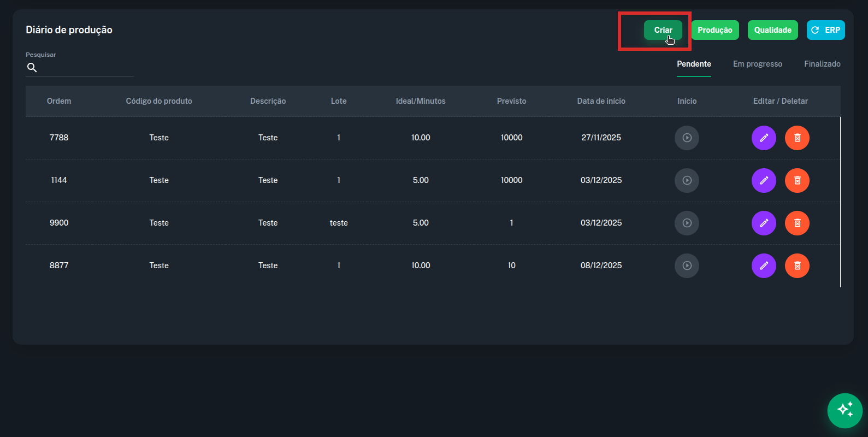The height and width of the screenshot is (437, 868).
Task: Edit order 8877 with pencil button
Action: (764, 265)
